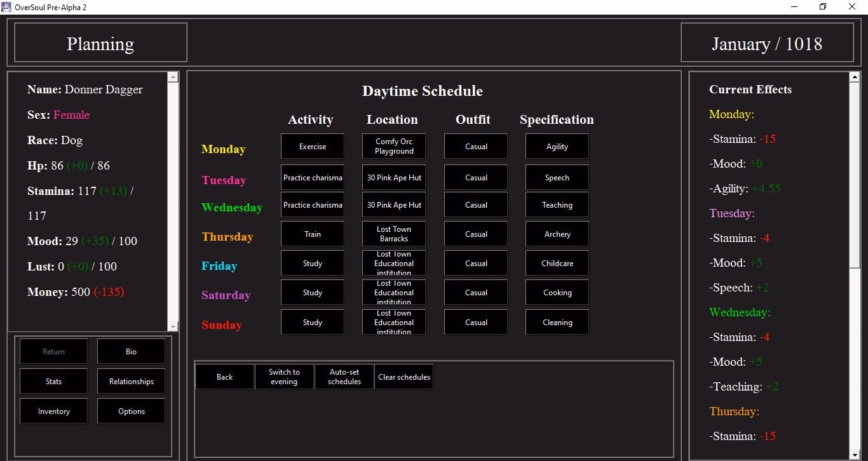868x461 pixels.
Task: Click the Childcare specification button
Action: click(557, 263)
